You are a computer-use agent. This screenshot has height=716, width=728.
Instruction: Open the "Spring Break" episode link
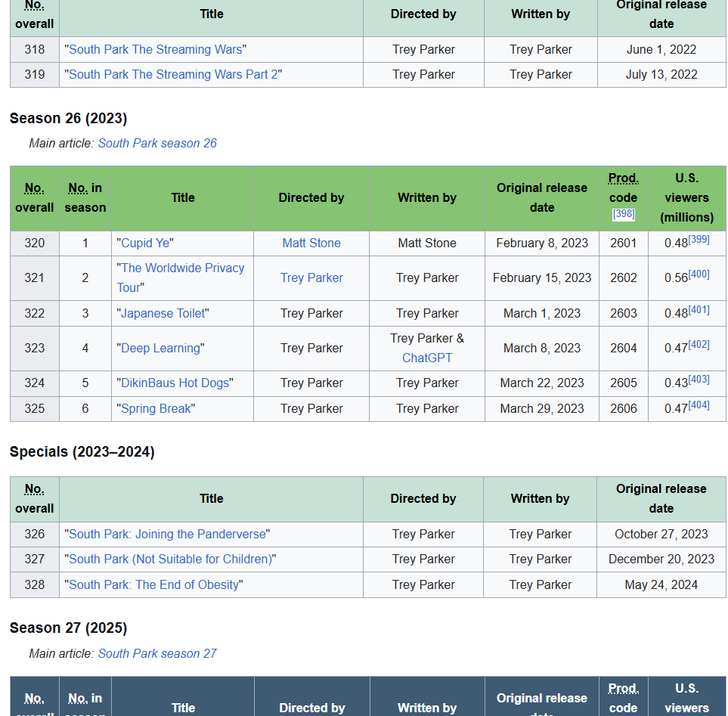click(156, 408)
